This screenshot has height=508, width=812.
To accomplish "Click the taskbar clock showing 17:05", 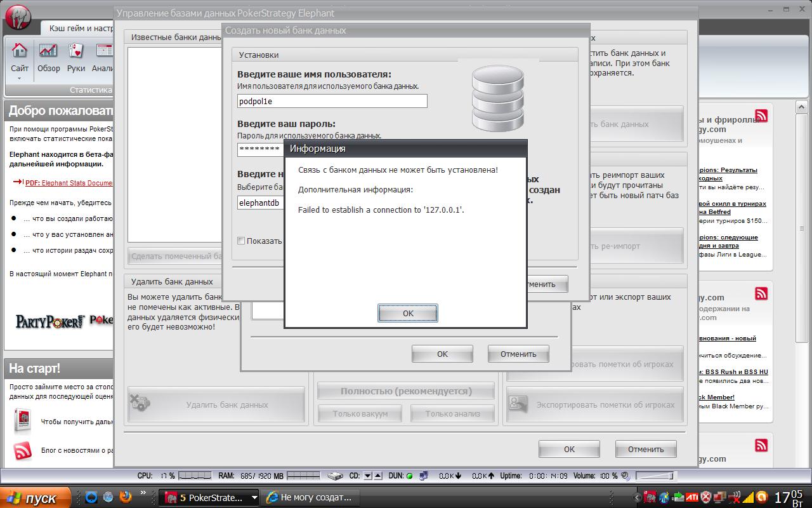I will [x=789, y=497].
